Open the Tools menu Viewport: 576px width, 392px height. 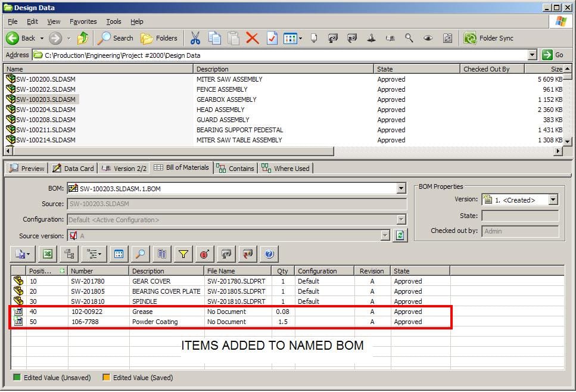pos(113,21)
